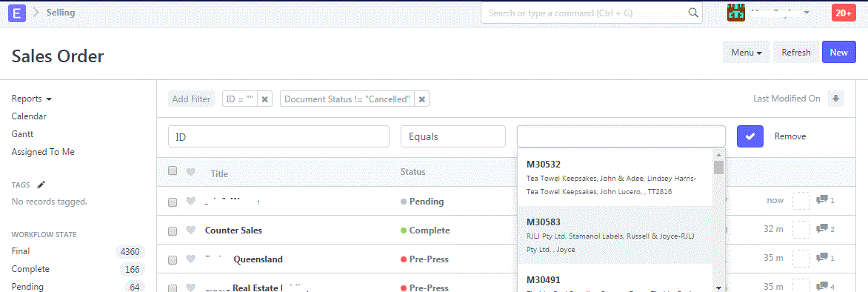This screenshot has height=292, width=868.
Task: Apply the filter with the checkmark button
Action: point(750,136)
